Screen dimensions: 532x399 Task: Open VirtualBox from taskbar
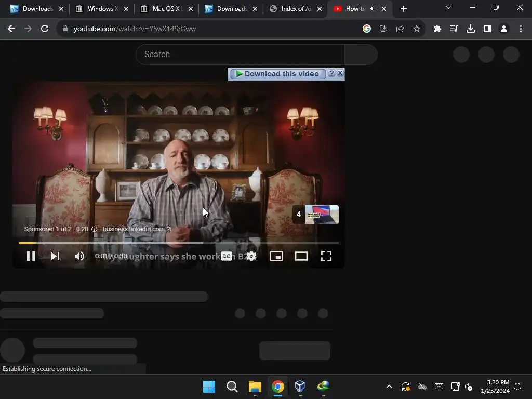point(300,387)
